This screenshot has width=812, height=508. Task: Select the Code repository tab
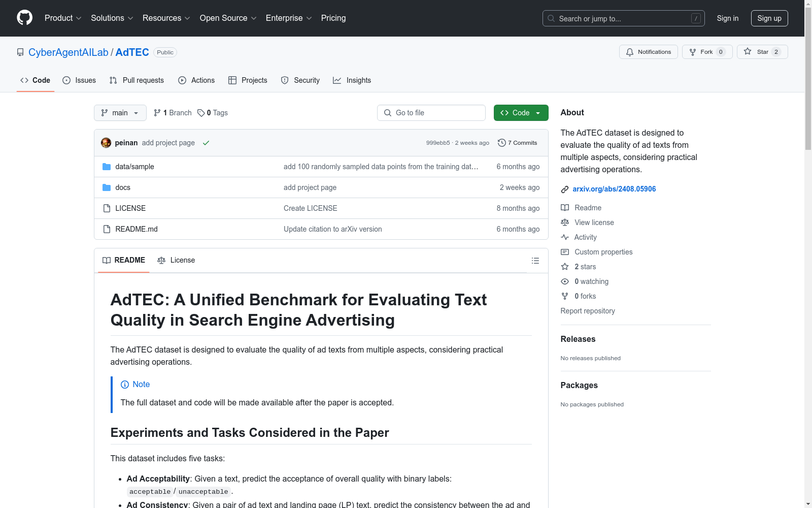(x=36, y=80)
